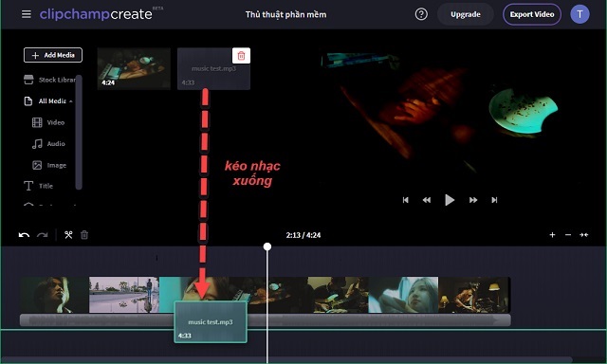Image resolution: width=607 pixels, height=364 pixels.
Task: Select music test.mp3 in media library
Action: pos(213,68)
